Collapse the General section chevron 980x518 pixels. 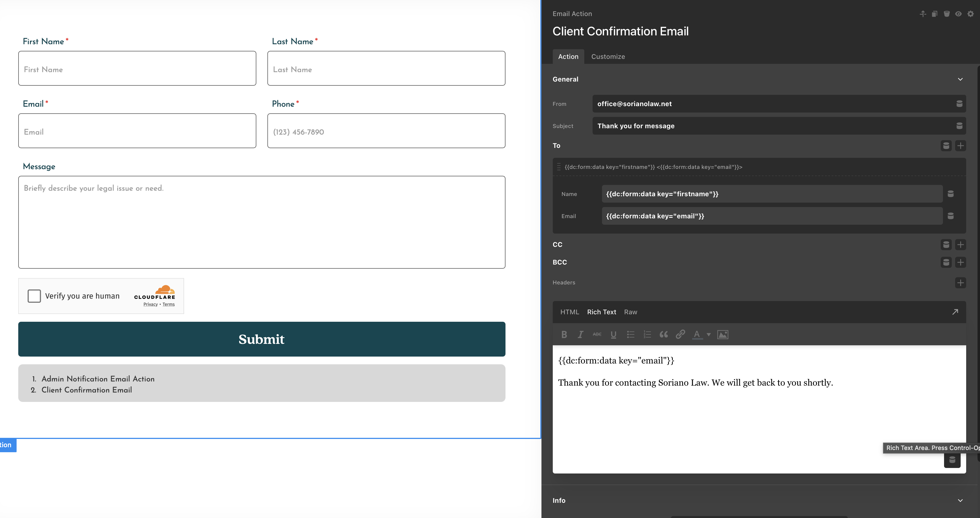[960, 79]
